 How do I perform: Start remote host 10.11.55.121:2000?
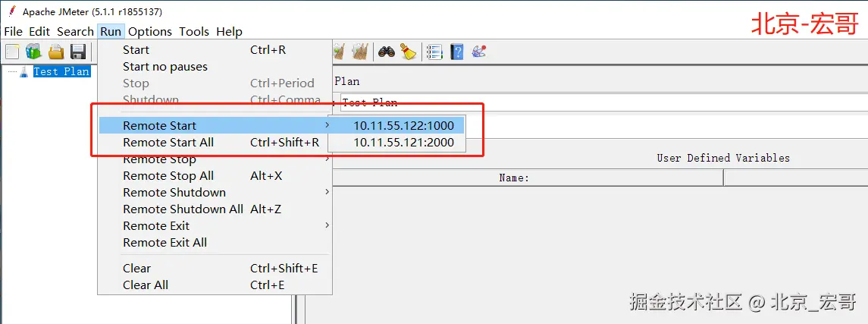coord(397,143)
